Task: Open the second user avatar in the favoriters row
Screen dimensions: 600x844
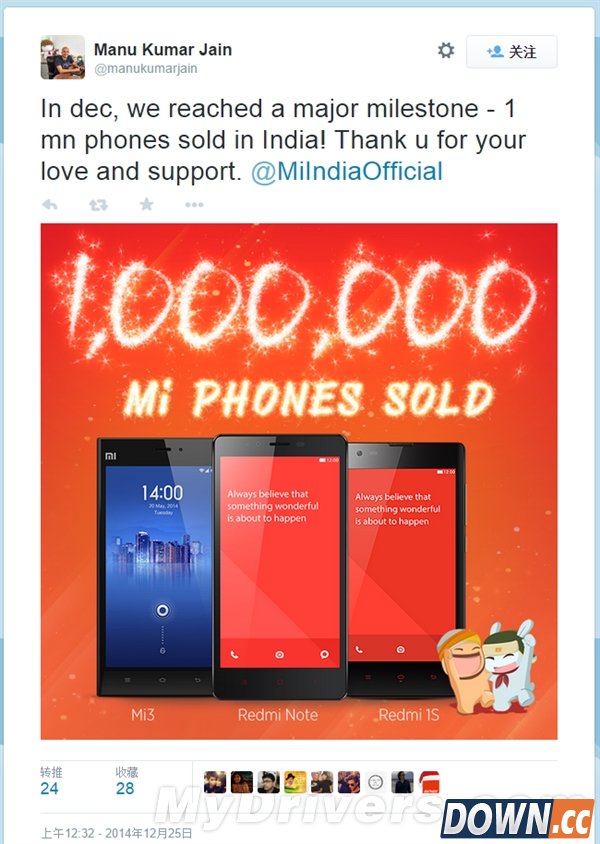Action: click(242, 782)
